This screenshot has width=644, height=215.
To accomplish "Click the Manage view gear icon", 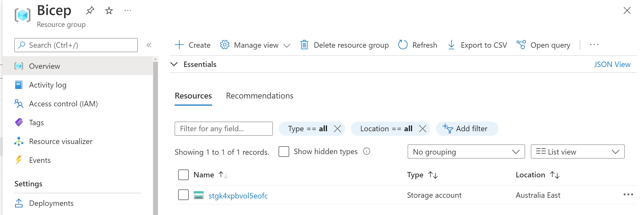I will pos(225,45).
